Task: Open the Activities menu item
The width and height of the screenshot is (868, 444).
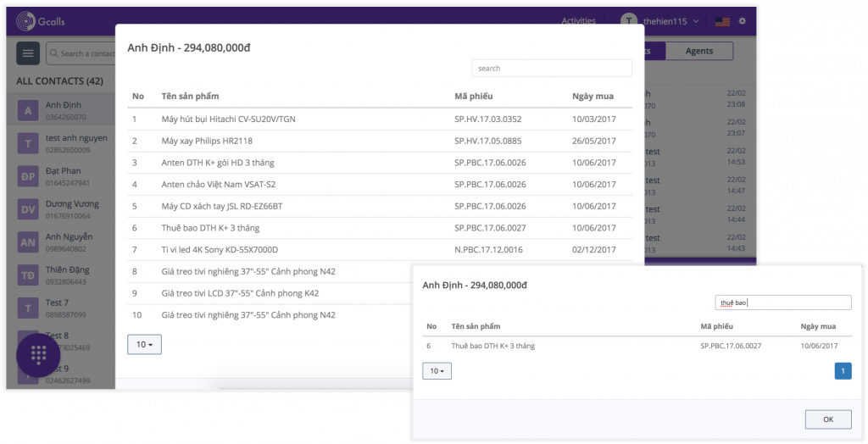Action: pos(578,21)
